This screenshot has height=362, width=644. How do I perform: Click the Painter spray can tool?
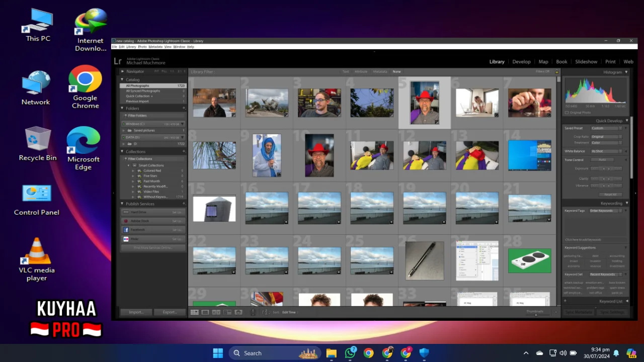(x=253, y=312)
